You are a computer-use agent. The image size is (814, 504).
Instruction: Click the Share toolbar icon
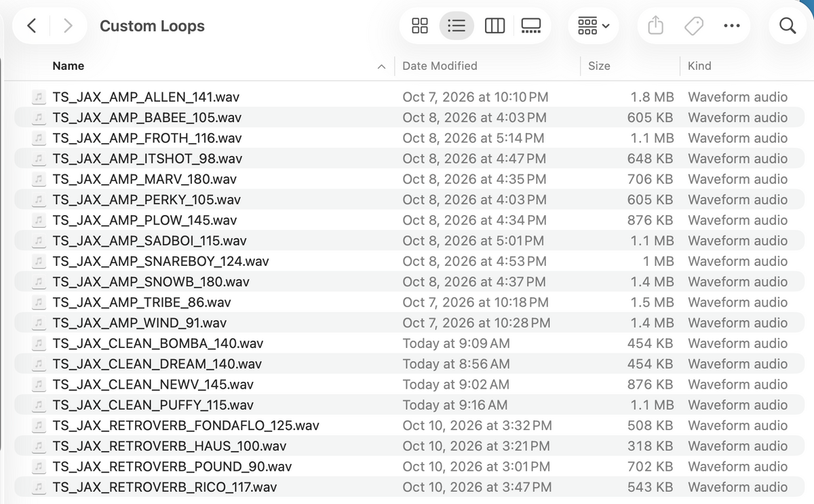[655, 26]
